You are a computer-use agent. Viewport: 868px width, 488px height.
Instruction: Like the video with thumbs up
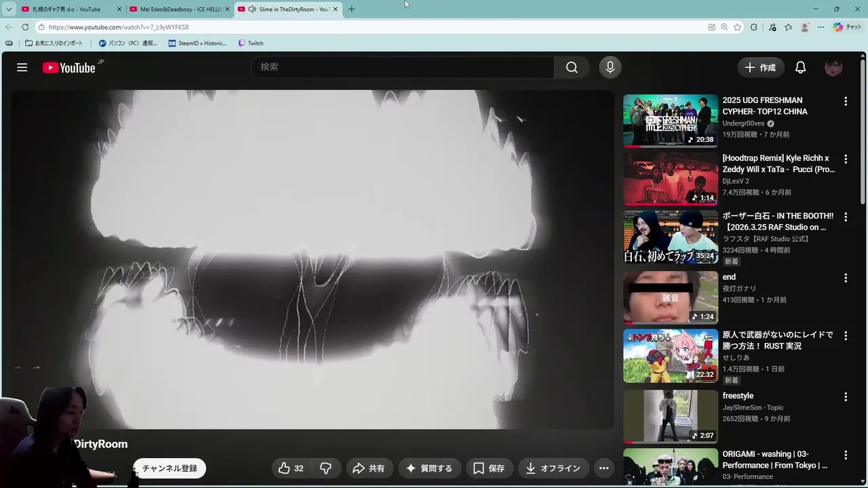tap(291, 468)
